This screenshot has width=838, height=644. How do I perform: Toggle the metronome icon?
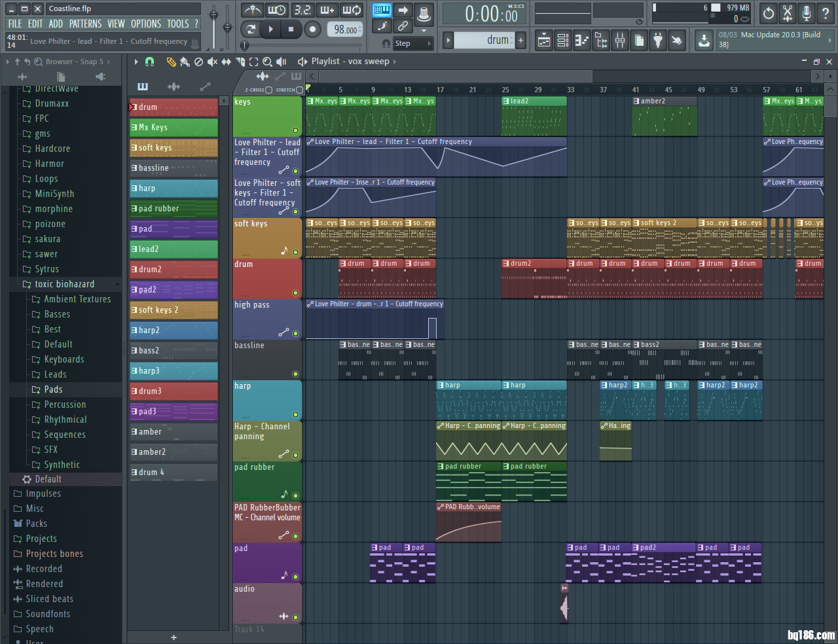click(252, 10)
